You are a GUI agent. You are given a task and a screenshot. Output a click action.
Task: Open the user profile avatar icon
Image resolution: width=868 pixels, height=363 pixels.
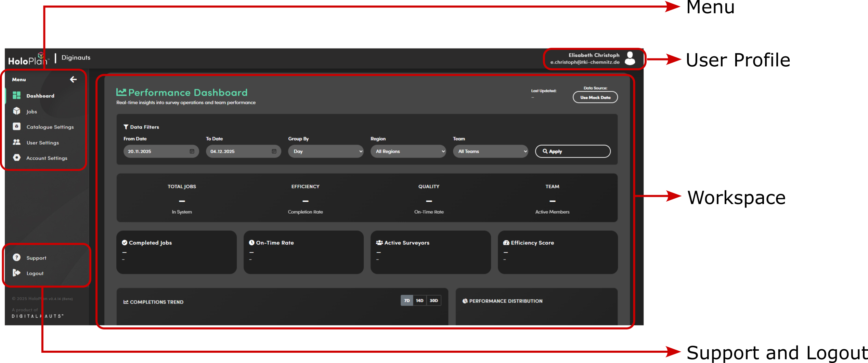point(630,59)
